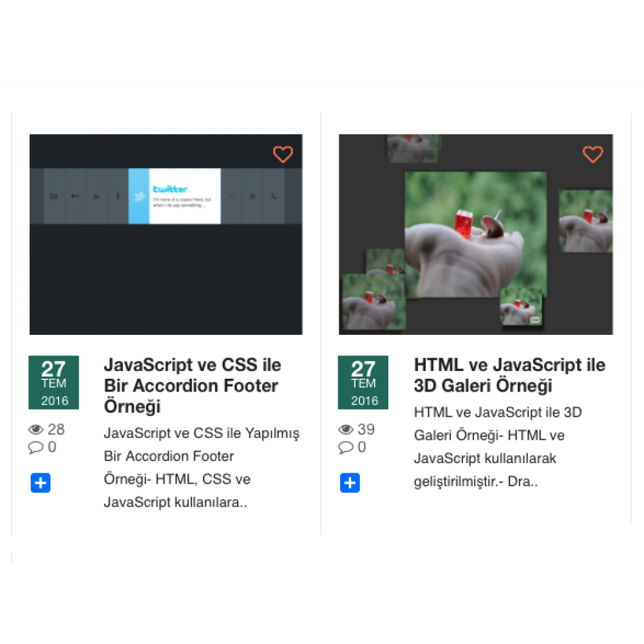
Task: Click the eye icon showing 28 views
Action: (x=37, y=429)
